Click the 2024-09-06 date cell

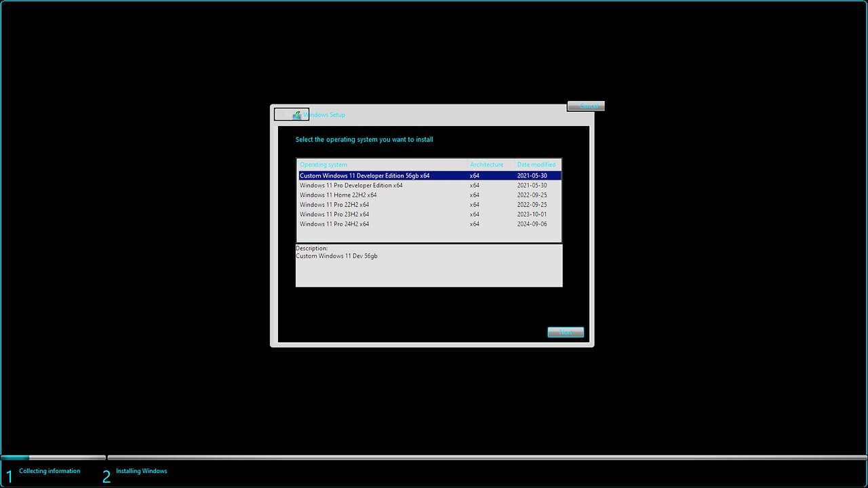(532, 224)
